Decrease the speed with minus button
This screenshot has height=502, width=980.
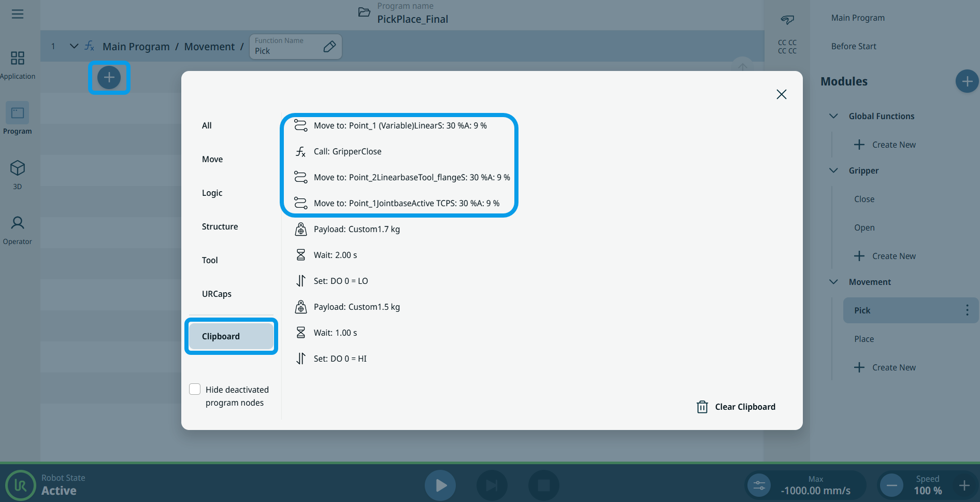[891, 485]
